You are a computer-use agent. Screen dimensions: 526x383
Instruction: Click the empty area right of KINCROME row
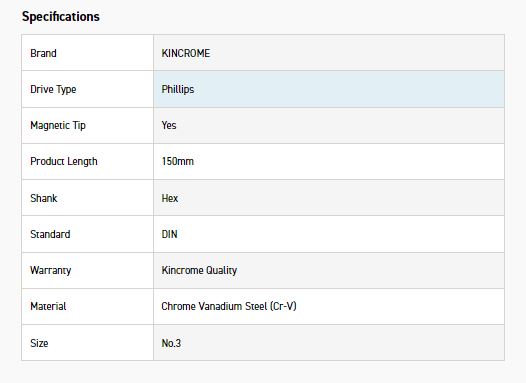pos(357,53)
